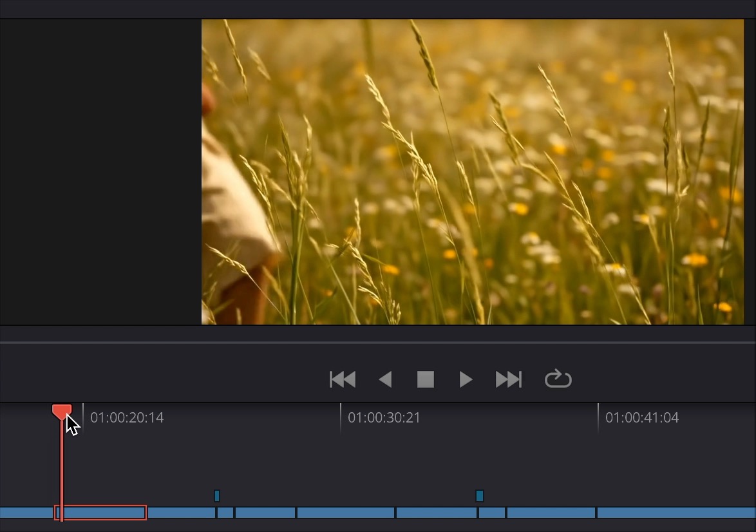This screenshot has height=532, width=756.
Task: Play the video in reverse
Action: pos(385,379)
